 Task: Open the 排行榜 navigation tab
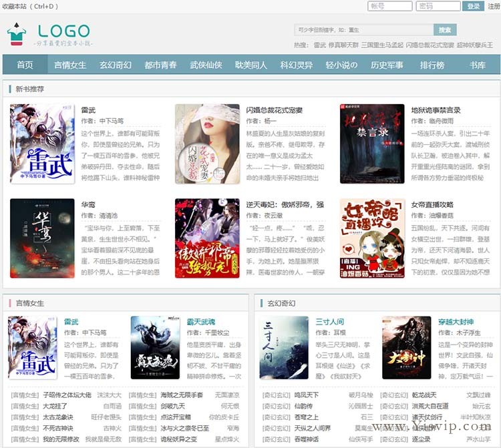[x=432, y=65]
